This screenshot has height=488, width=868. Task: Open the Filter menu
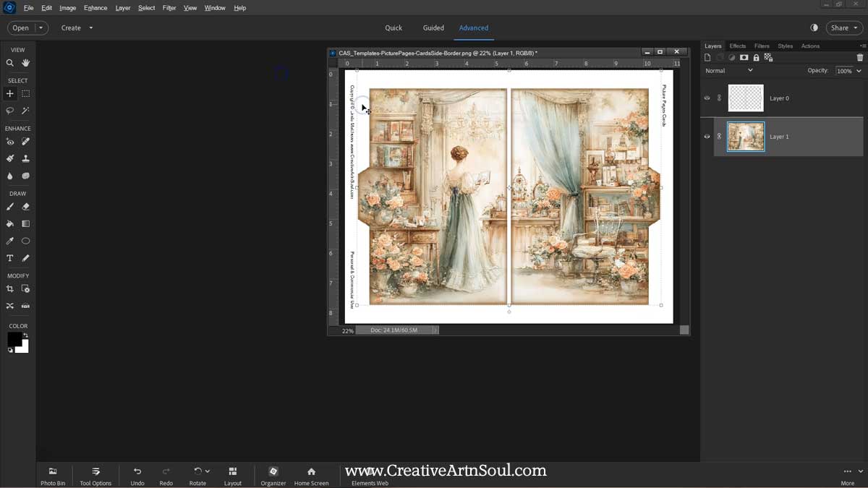click(169, 8)
